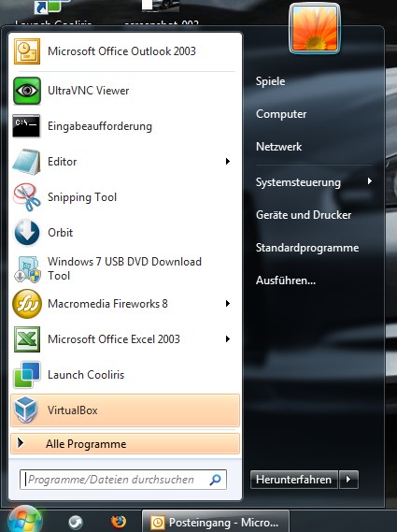The width and height of the screenshot is (397, 532).
Task: Click the Systemsteuerung label
Action: tap(298, 182)
